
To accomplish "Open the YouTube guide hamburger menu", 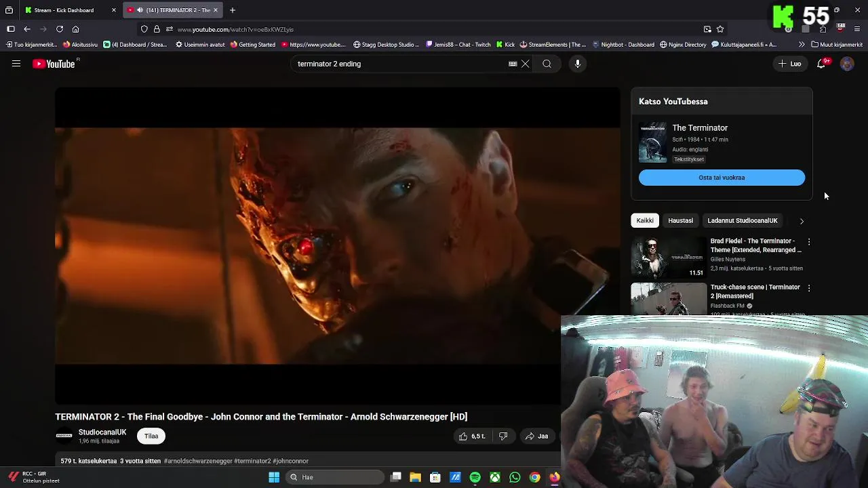I will (x=16, y=64).
